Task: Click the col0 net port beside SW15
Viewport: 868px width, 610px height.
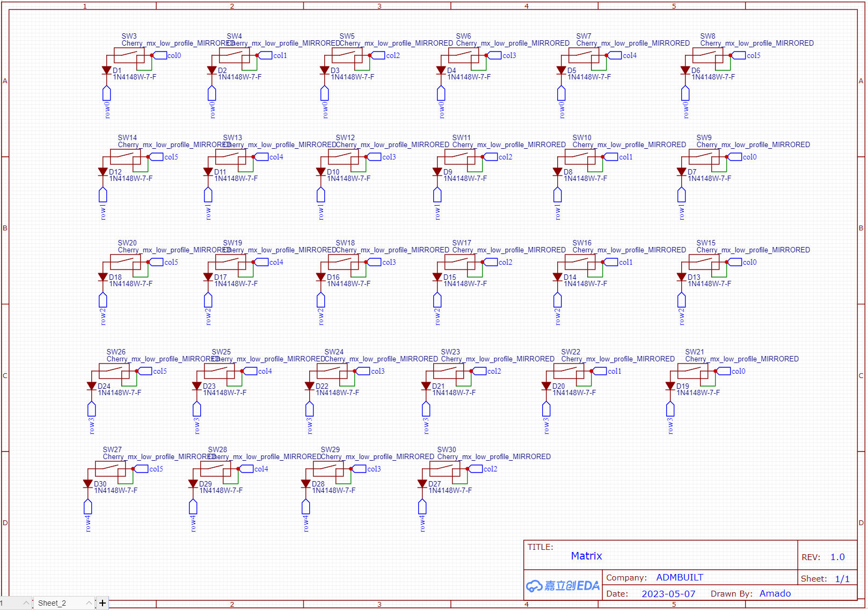Action: pos(735,262)
